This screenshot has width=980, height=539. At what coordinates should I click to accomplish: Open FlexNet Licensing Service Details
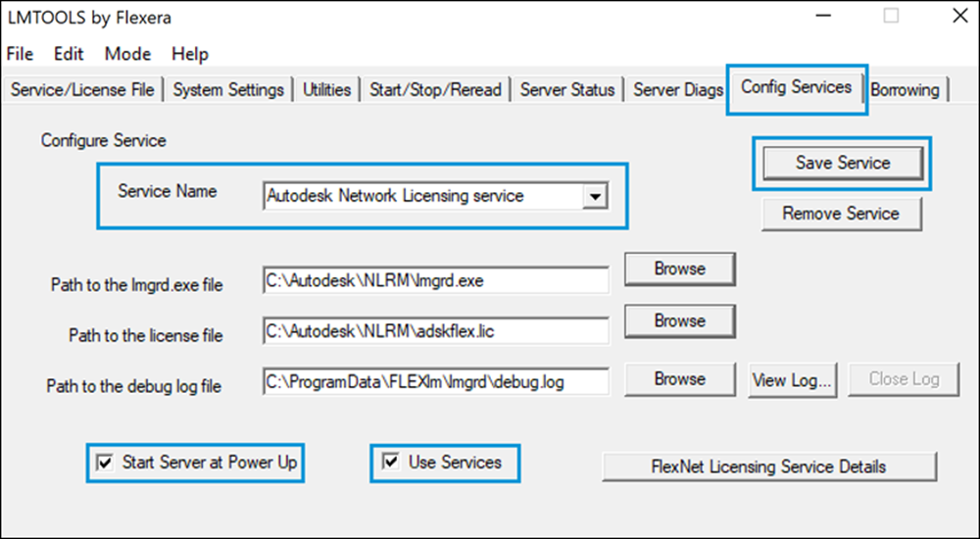click(x=768, y=466)
